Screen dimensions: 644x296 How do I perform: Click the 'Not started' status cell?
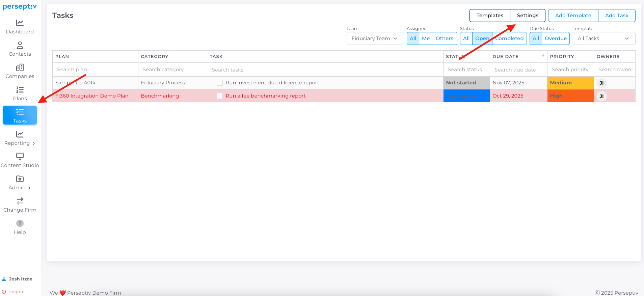[x=466, y=83]
